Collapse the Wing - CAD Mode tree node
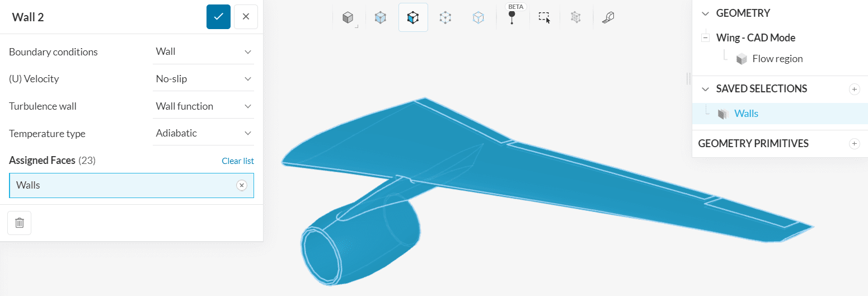Screen dimensions: 868x296 coord(705,38)
